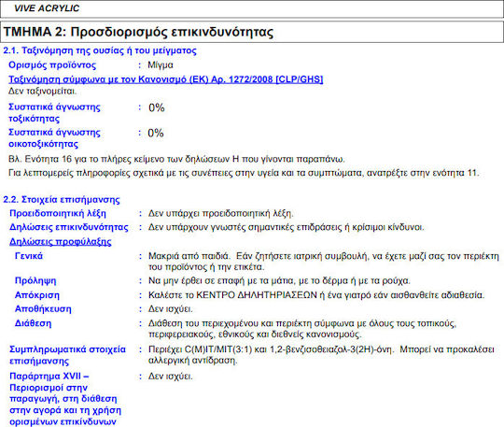Click the Ορισμός προϊόντος label
The height and width of the screenshot is (427, 504).
(52, 65)
